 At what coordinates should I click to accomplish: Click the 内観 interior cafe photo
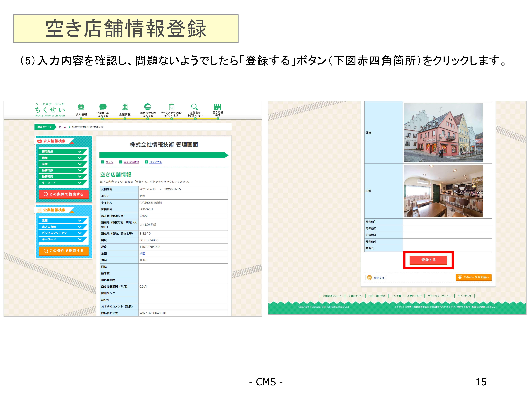click(x=443, y=191)
